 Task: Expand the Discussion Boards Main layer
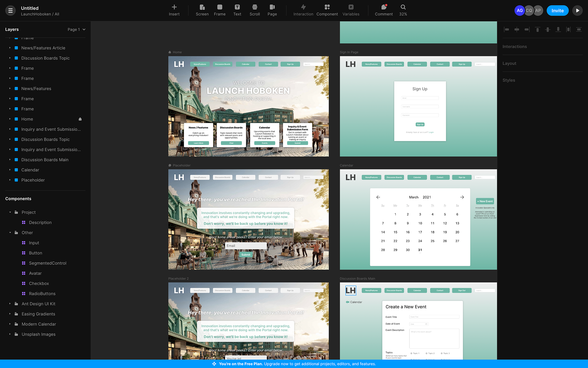pos(10,160)
